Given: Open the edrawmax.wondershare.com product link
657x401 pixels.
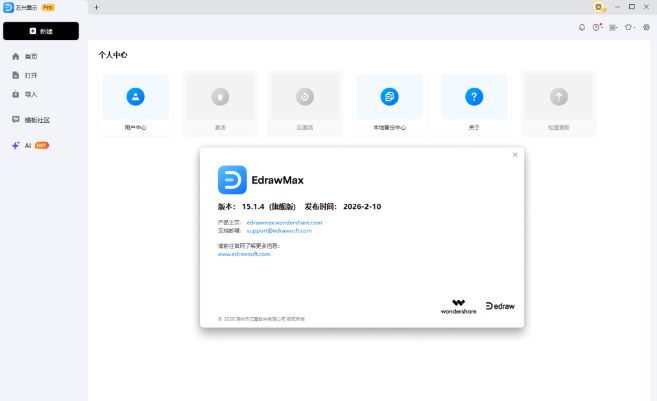Looking at the screenshot, I should tap(284, 222).
